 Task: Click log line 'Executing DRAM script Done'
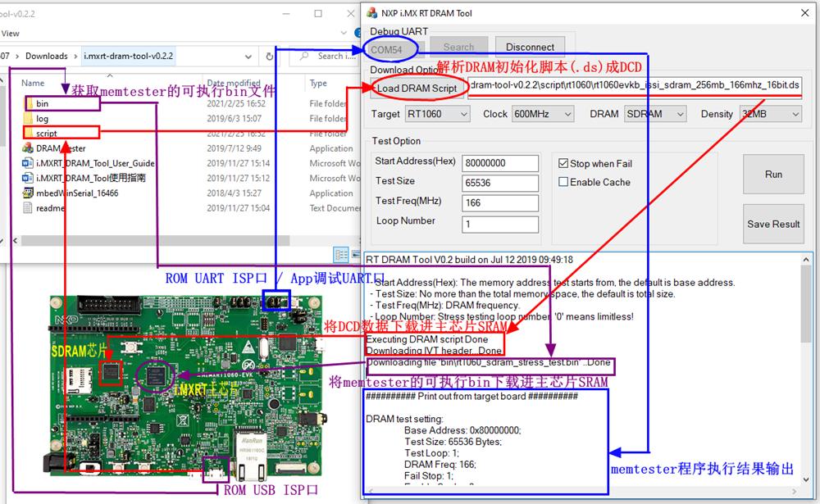[426, 339]
